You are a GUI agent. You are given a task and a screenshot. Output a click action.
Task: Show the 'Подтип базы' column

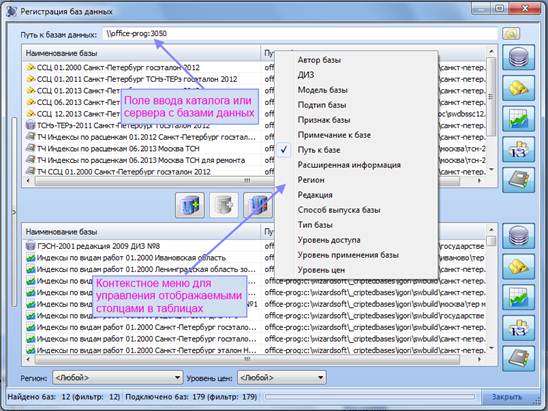[x=356, y=105]
